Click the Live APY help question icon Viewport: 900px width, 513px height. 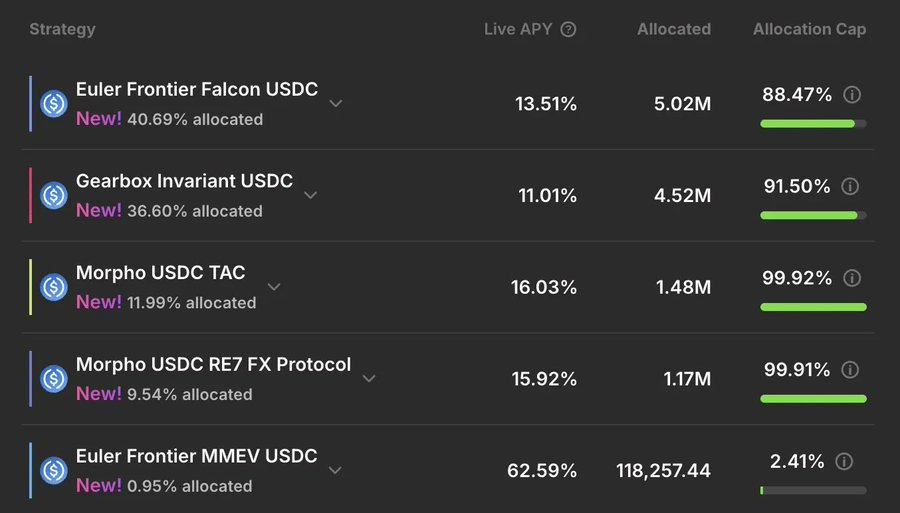click(568, 29)
